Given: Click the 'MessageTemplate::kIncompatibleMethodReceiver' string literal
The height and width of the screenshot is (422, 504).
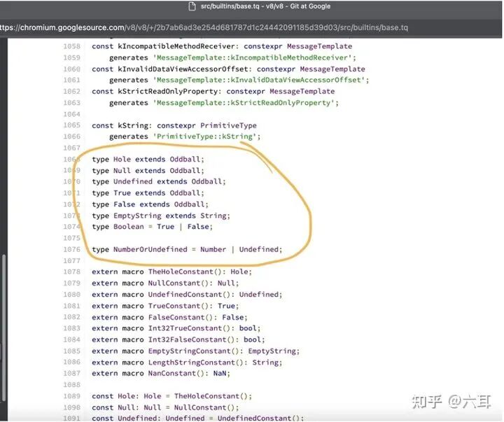Looking at the screenshot, I should tap(254, 58).
